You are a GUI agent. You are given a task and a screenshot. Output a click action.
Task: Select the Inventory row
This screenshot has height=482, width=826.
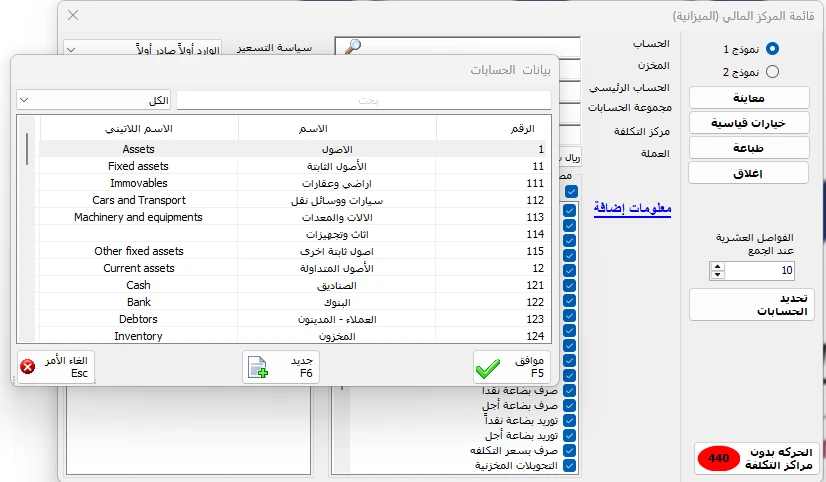(292, 336)
